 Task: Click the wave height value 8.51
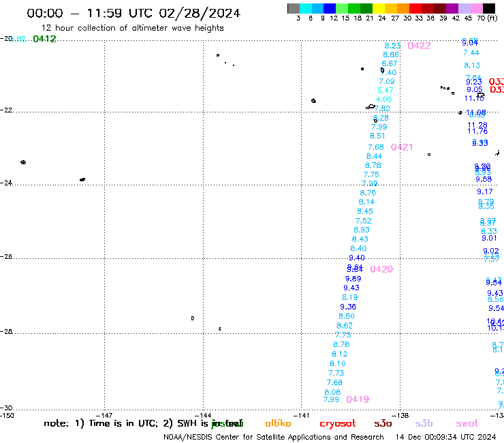pos(377,136)
